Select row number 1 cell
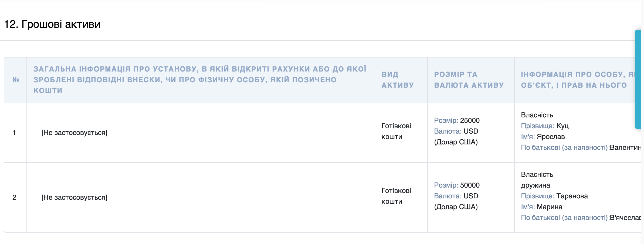The image size is (644, 244). (x=14, y=133)
